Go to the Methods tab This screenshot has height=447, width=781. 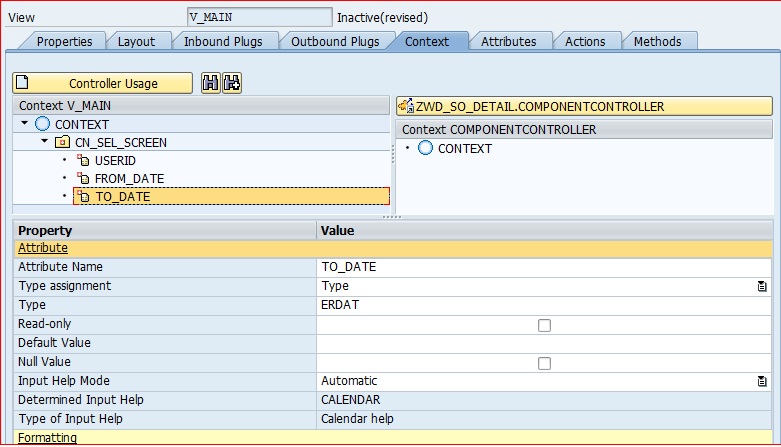pyautogui.click(x=657, y=41)
